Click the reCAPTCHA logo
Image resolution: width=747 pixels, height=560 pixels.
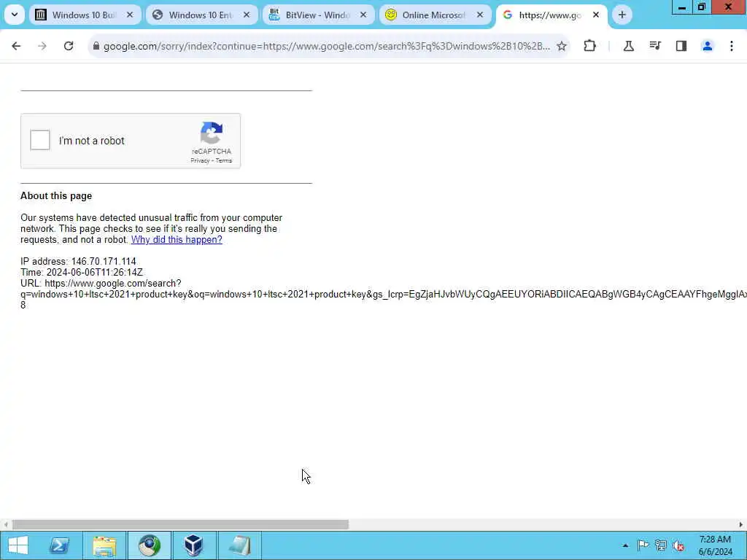(x=212, y=133)
